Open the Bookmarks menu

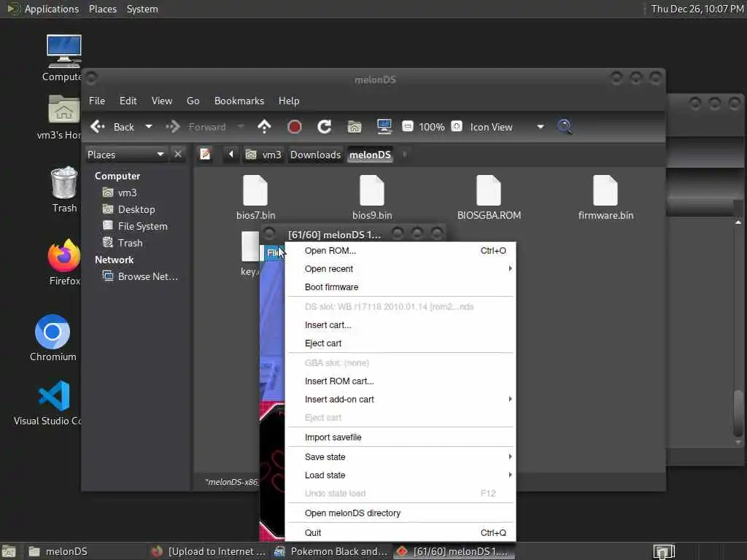(x=239, y=101)
